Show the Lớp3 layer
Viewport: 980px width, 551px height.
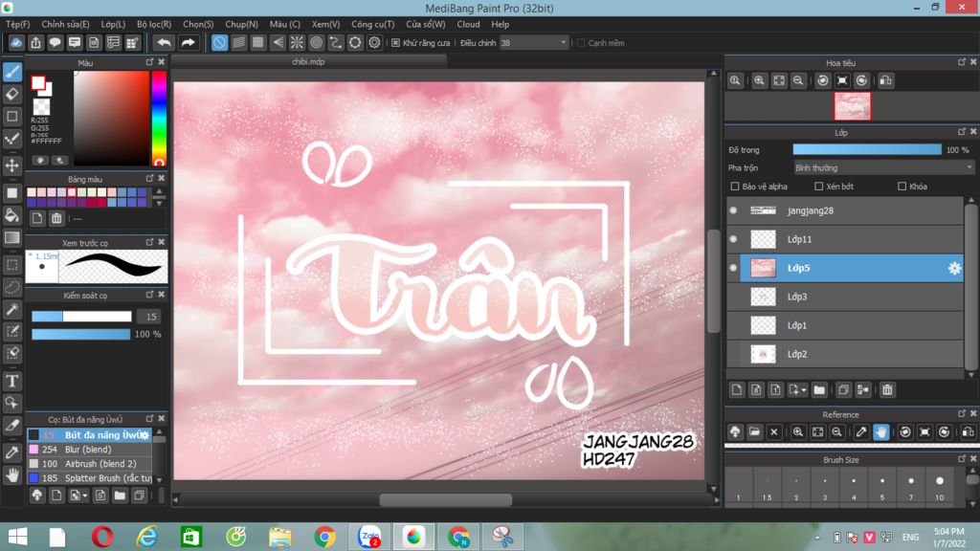[734, 297]
